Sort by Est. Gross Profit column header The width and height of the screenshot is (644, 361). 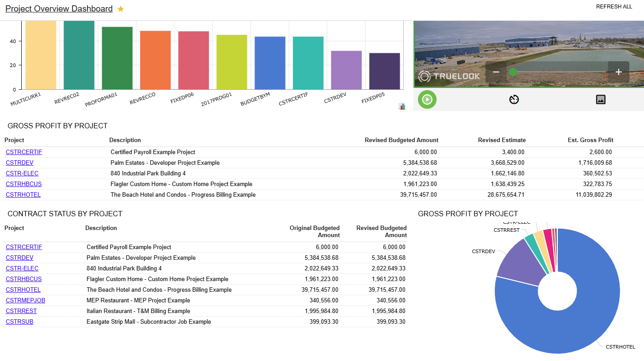pyautogui.click(x=590, y=140)
